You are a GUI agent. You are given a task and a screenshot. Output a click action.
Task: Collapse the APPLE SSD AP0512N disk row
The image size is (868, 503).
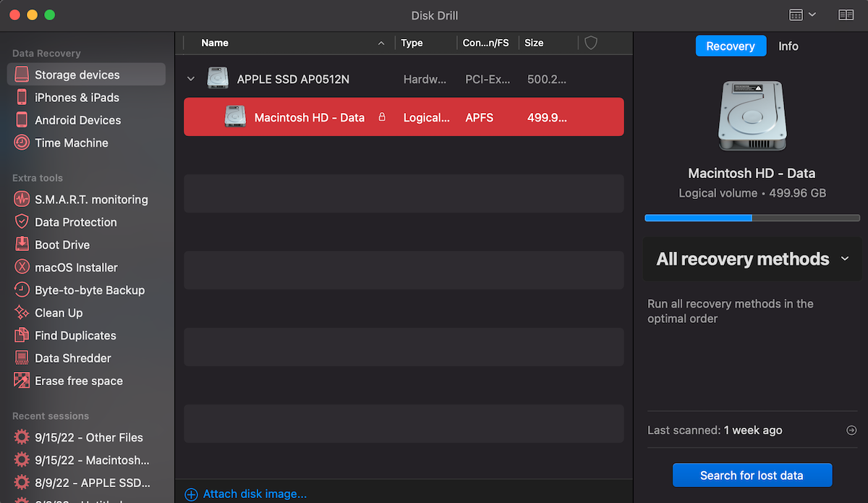(191, 79)
